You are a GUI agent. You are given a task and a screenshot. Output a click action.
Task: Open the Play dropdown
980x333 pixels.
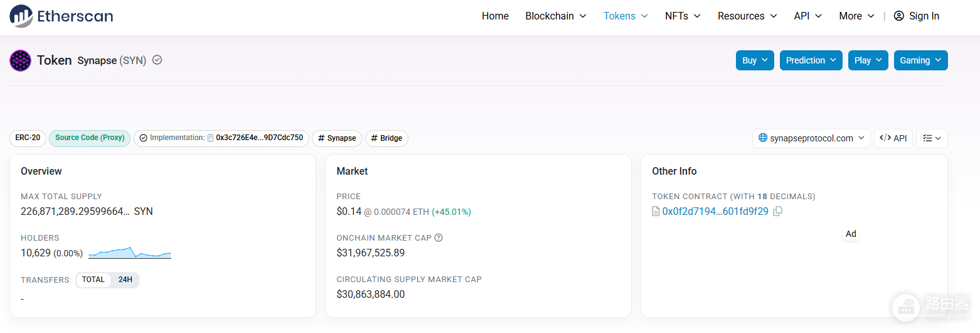[868, 60]
